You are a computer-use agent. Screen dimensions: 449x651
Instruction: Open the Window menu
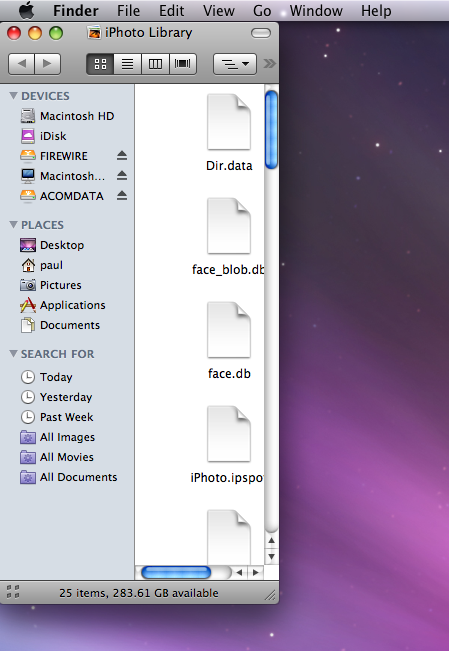point(316,10)
